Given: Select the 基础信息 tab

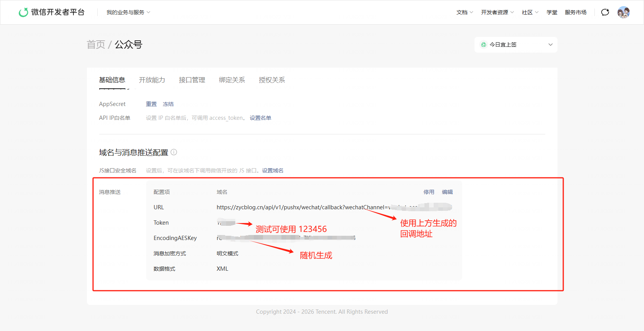Looking at the screenshot, I should tap(112, 80).
